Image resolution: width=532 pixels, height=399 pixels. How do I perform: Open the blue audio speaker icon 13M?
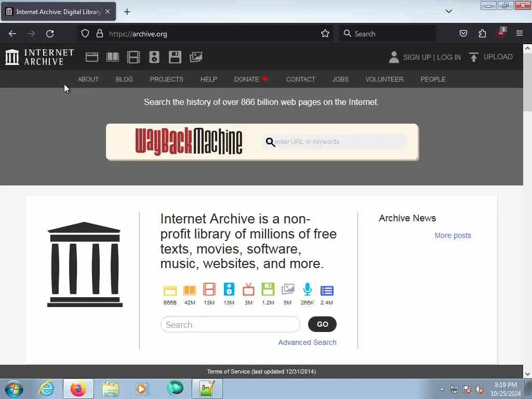(x=229, y=289)
